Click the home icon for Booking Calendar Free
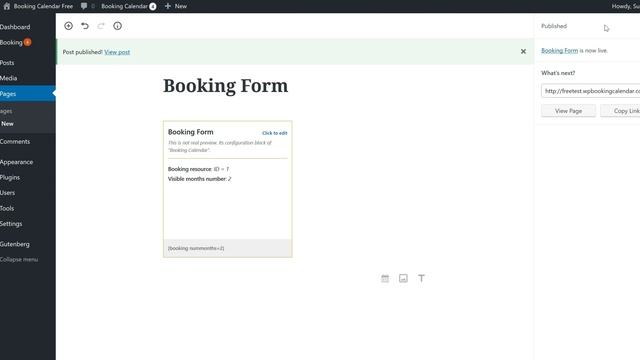The height and width of the screenshot is (360, 640). tap(7, 6)
